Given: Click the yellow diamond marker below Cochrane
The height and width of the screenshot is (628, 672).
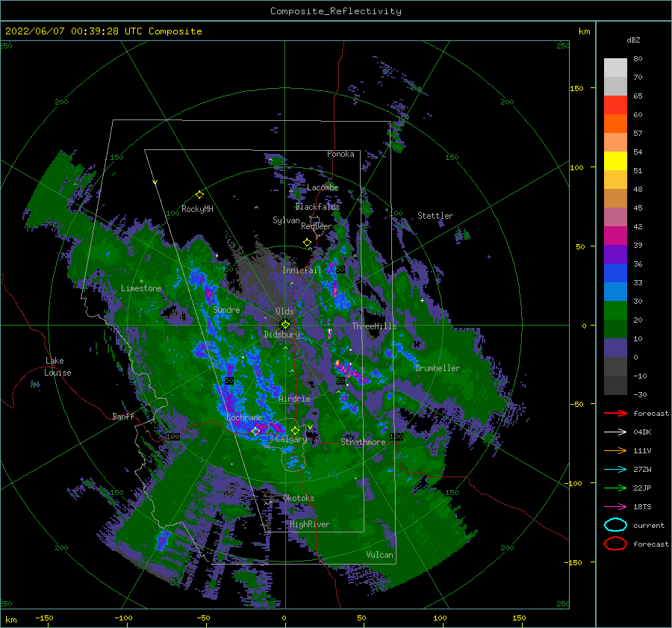Looking at the screenshot, I should pyautogui.click(x=255, y=431).
